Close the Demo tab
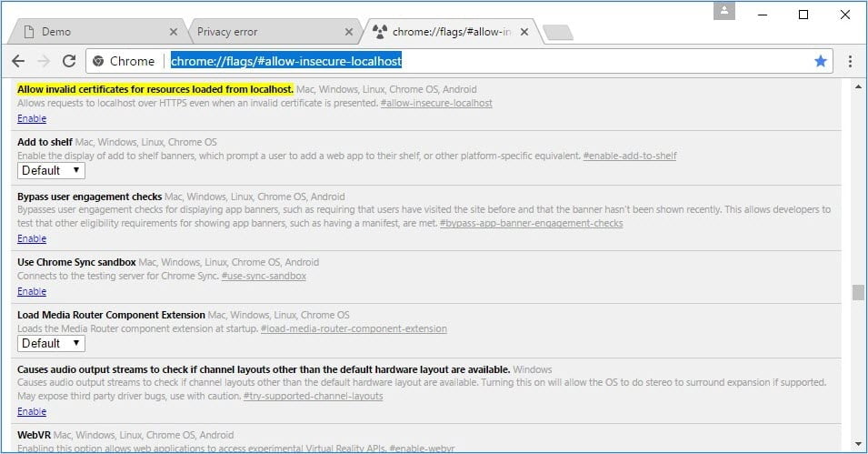 click(x=174, y=32)
